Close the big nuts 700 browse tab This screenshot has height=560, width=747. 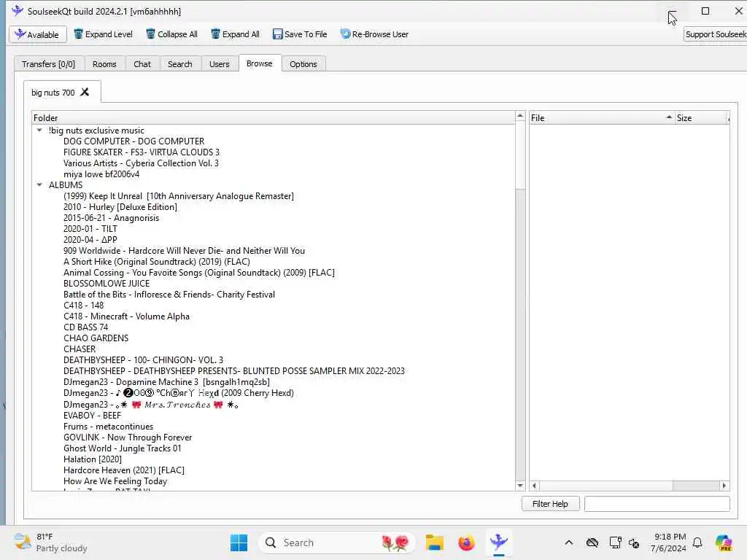coord(85,92)
